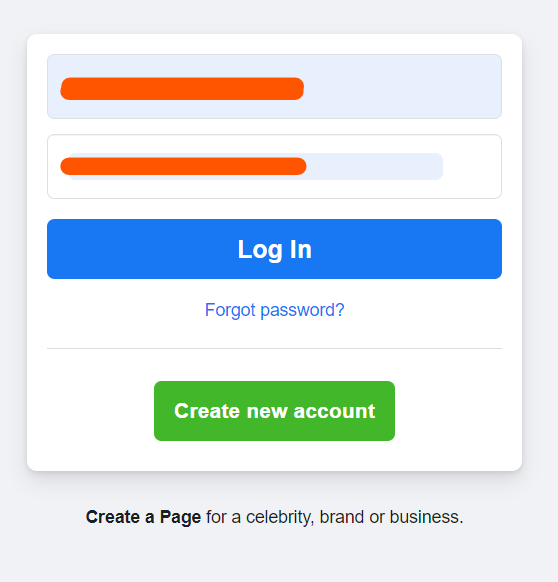Click the word "Create" on the green button
The width and height of the screenshot is (558, 582).
[207, 411]
